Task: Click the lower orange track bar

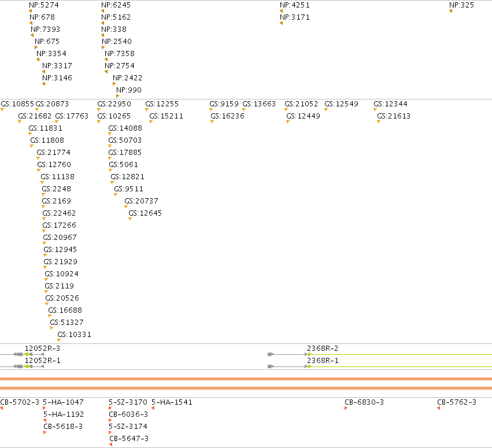Action: 246,388
